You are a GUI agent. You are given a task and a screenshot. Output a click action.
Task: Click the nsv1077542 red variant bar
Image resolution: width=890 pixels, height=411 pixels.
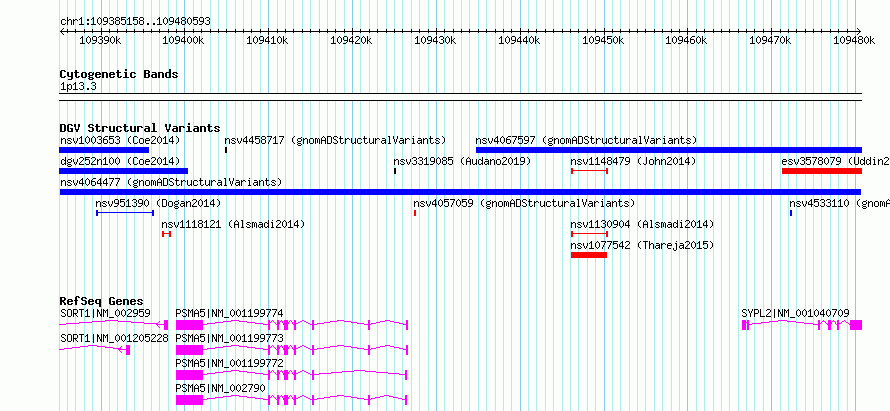tap(589, 255)
